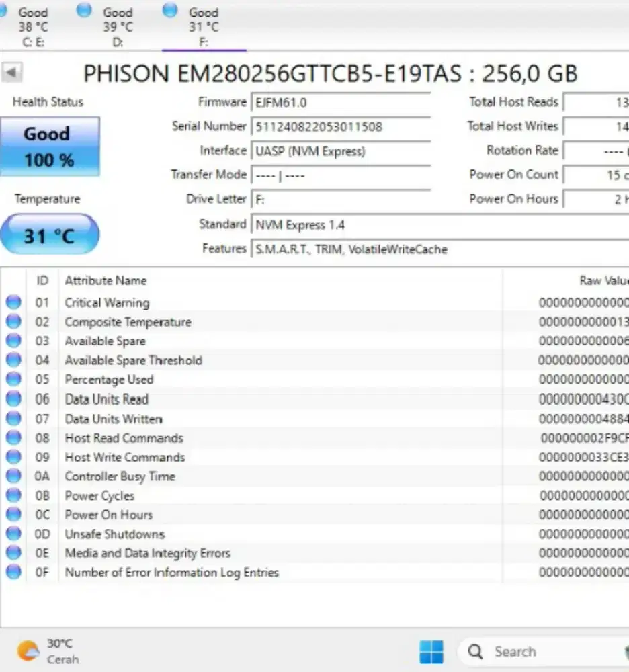Open the Good 100 % health status box
This screenshot has width=629, height=672.
pos(50,146)
